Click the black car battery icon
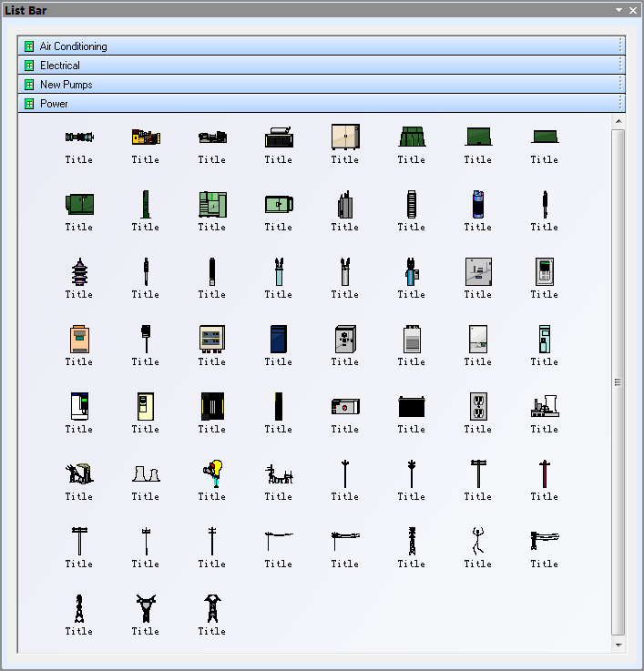This screenshot has width=644, height=671. 411,406
